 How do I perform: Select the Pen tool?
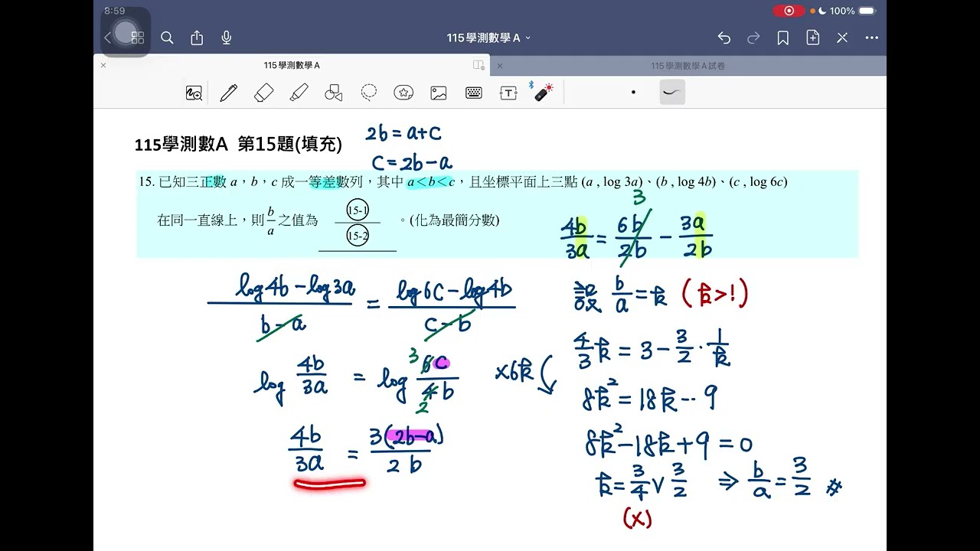(228, 93)
